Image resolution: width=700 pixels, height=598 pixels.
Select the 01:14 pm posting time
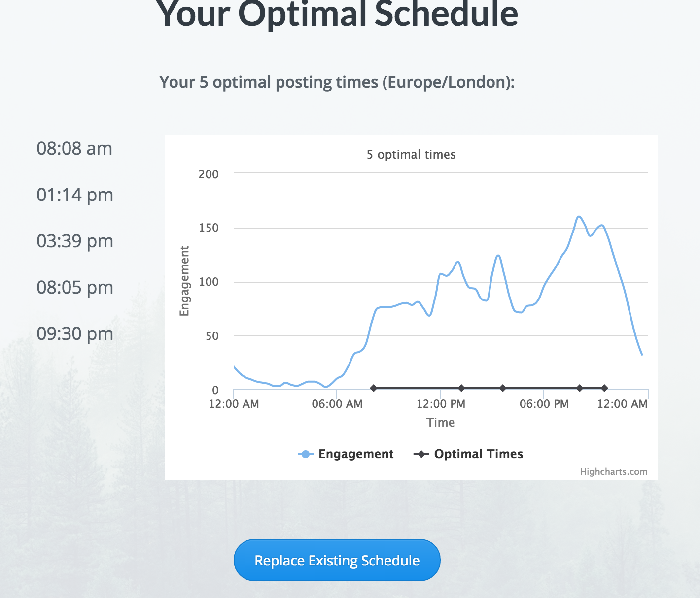(x=75, y=195)
